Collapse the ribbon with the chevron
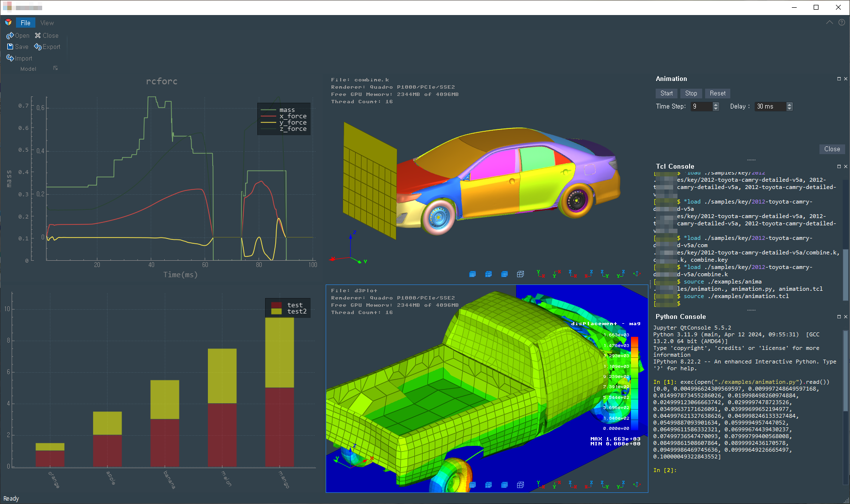 830,22
